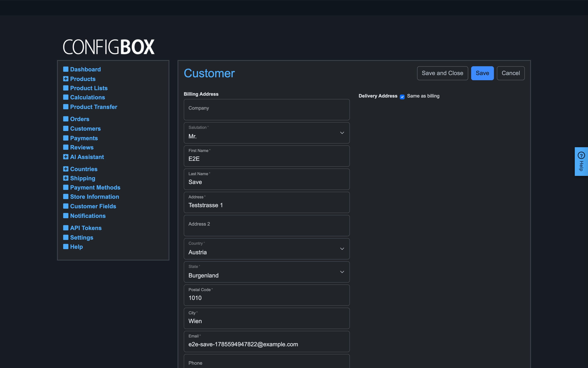Click the square icon beside Reviews

(66, 147)
